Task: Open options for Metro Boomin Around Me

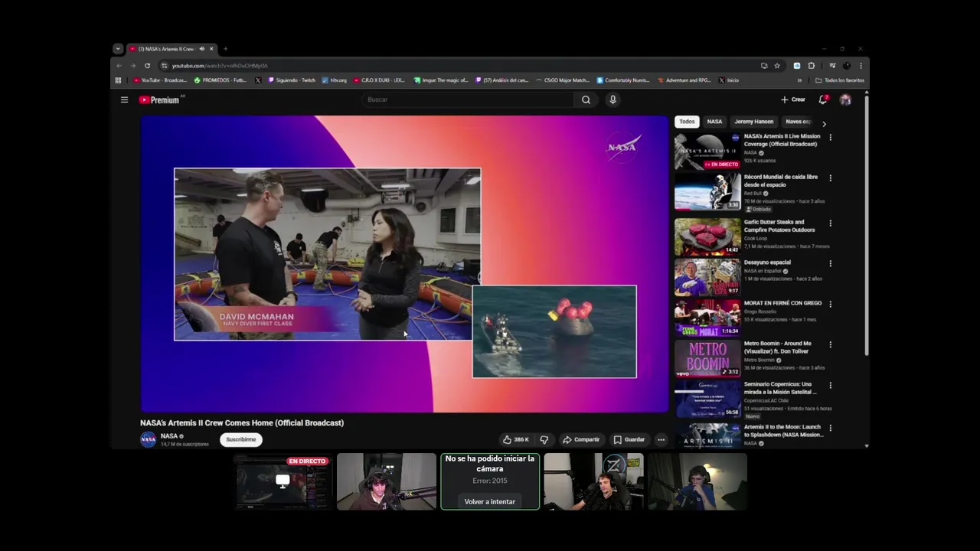Action: tap(830, 345)
